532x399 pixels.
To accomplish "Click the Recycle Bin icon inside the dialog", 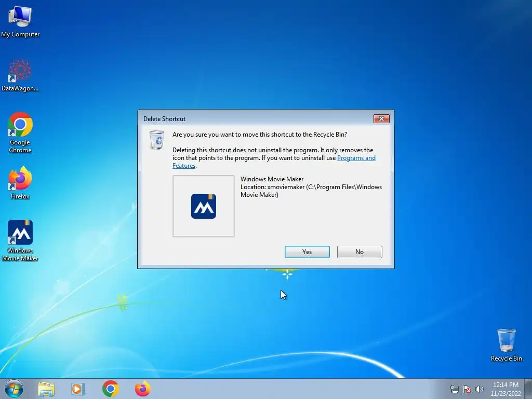I will 157,139.
